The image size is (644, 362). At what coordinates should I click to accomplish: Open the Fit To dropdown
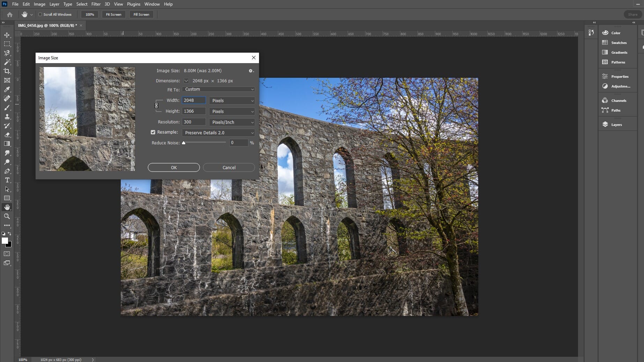[x=218, y=89]
